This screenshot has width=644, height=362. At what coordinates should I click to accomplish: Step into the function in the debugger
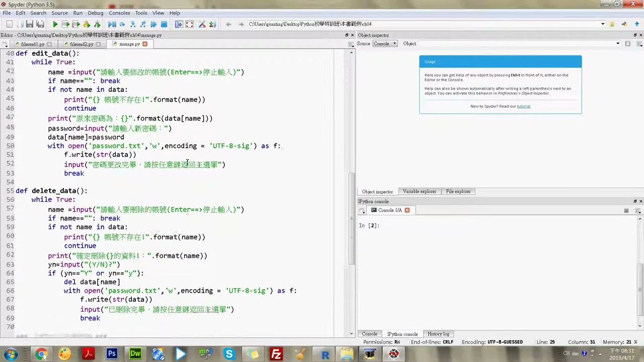coord(133,24)
